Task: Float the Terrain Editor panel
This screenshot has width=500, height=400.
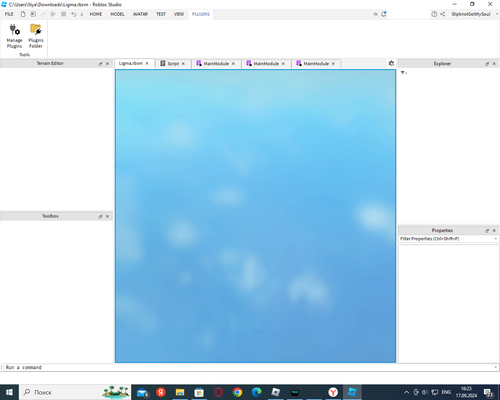Action: [x=100, y=63]
